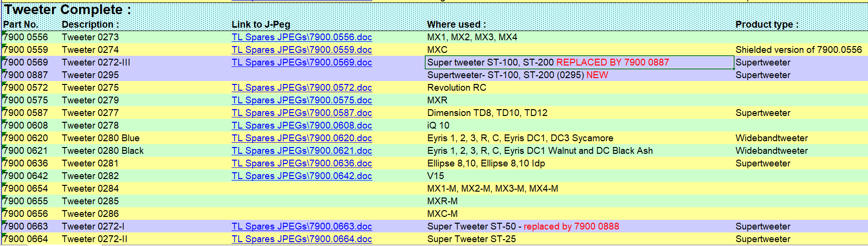
Task: Click 'Shielded version of 7900.0556' cell
Action: point(799,50)
